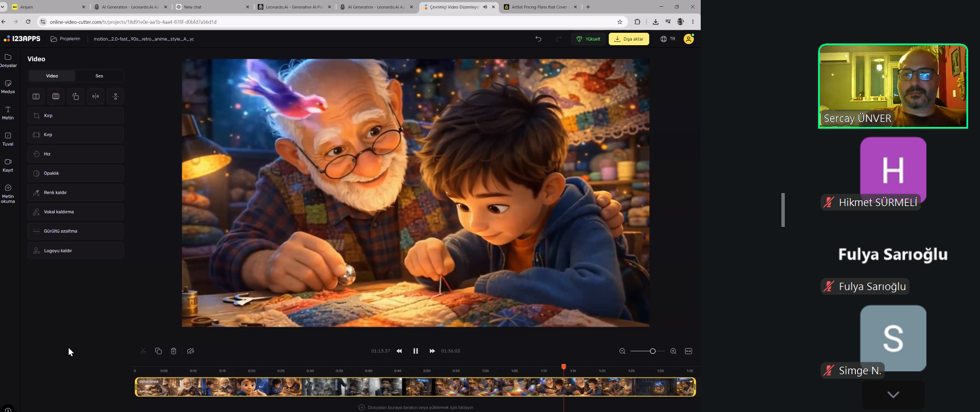Click the browser address bar URL
980x412 pixels.
pos(133,22)
